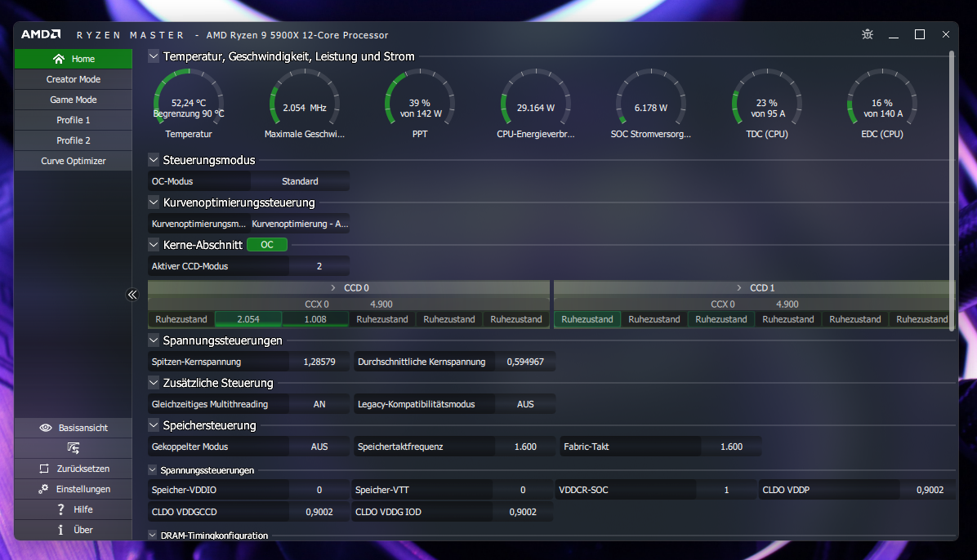The image size is (977, 560).
Task: Open the Curve Optimizer tab
Action: [x=74, y=161]
